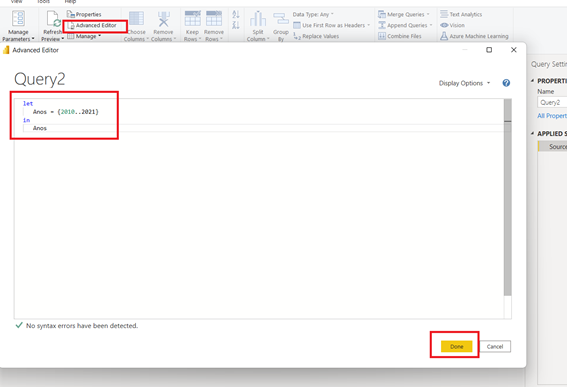This screenshot has width=568, height=388.
Task: Click Split Column icon
Action: [x=258, y=18]
